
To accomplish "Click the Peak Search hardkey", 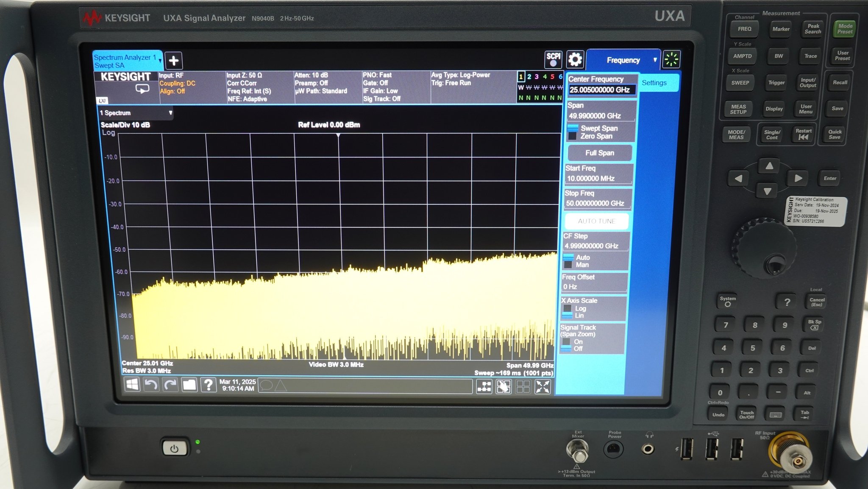I will tap(813, 29).
